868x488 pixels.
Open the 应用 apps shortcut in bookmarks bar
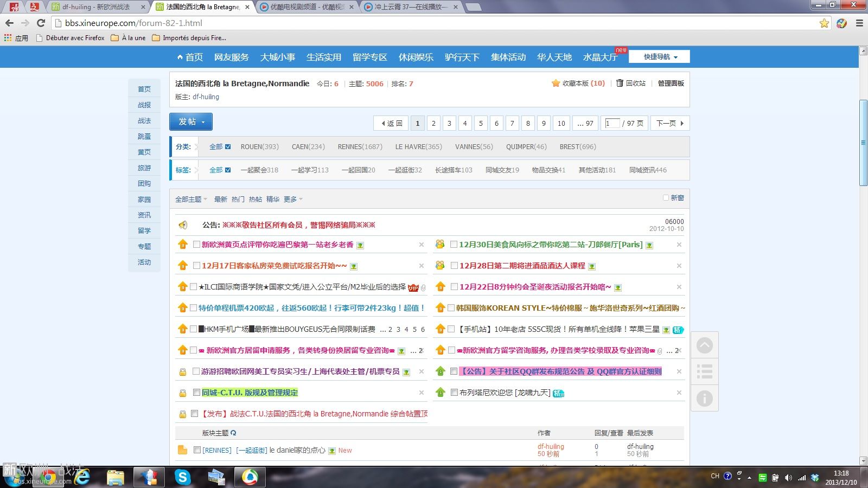coord(16,38)
